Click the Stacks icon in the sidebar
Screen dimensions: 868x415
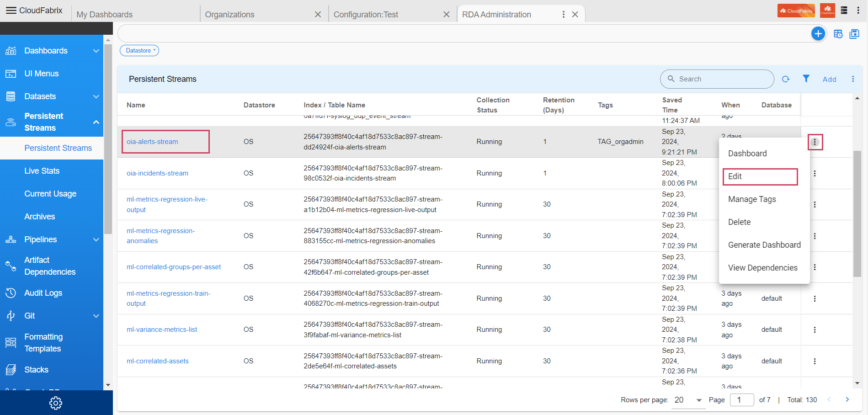(x=11, y=369)
